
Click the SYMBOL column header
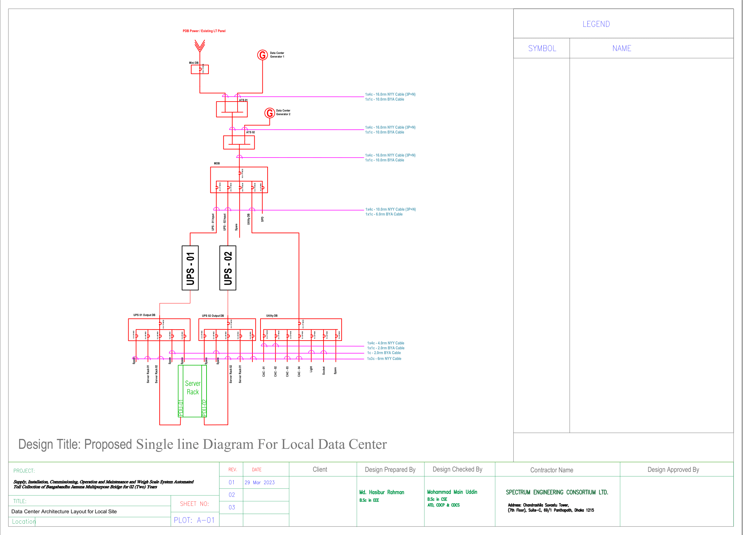[x=542, y=49]
